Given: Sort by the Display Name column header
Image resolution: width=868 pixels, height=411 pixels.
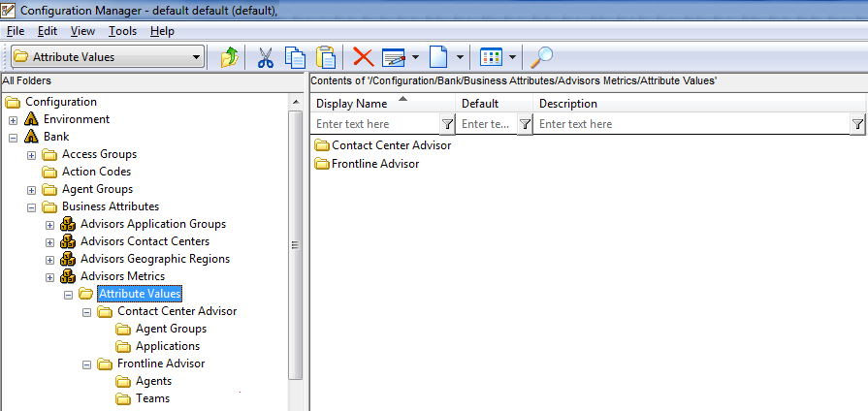Looking at the screenshot, I should tap(352, 104).
